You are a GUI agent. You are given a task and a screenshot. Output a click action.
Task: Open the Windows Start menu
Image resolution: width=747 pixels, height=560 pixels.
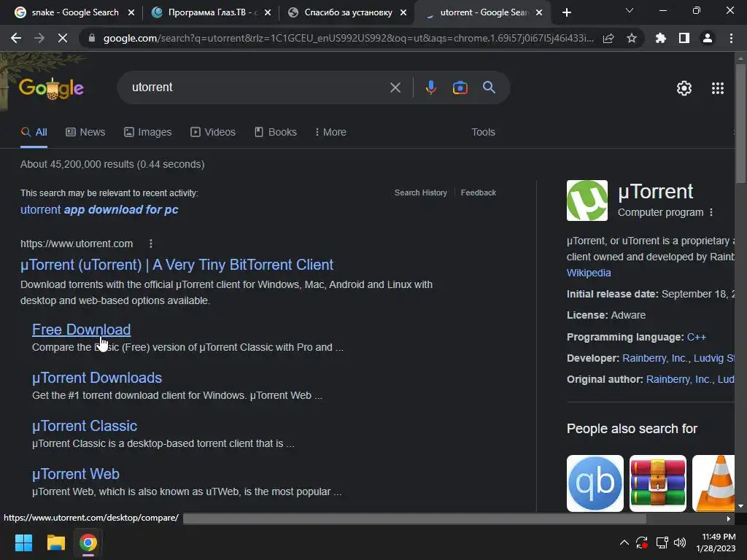(x=23, y=542)
